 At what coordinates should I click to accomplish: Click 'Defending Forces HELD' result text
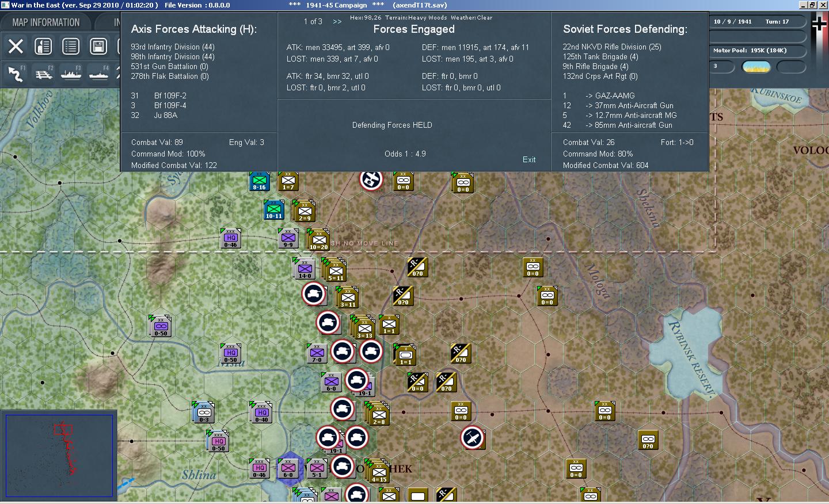tap(392, 125)
